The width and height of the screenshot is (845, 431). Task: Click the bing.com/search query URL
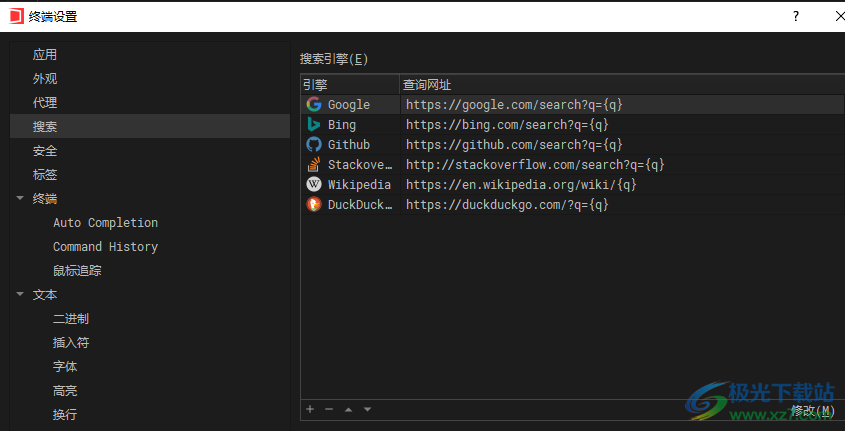507,124
